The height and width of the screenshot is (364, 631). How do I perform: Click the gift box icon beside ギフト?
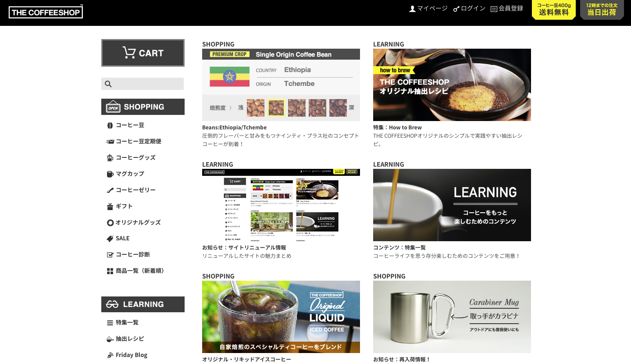(110, 207)
